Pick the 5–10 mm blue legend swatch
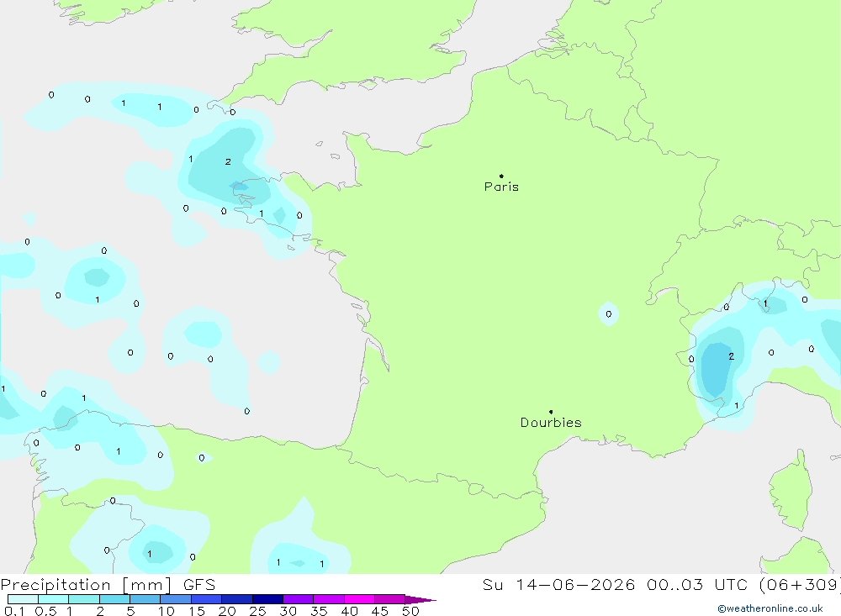 145,599
